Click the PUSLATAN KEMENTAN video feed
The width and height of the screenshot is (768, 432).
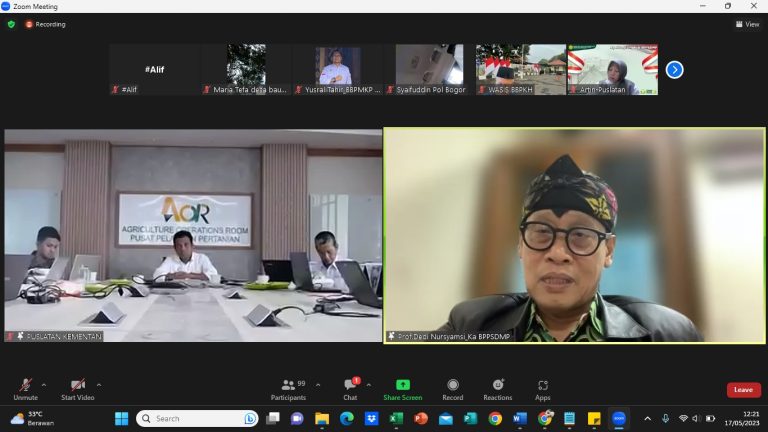[x=193, y=236]
